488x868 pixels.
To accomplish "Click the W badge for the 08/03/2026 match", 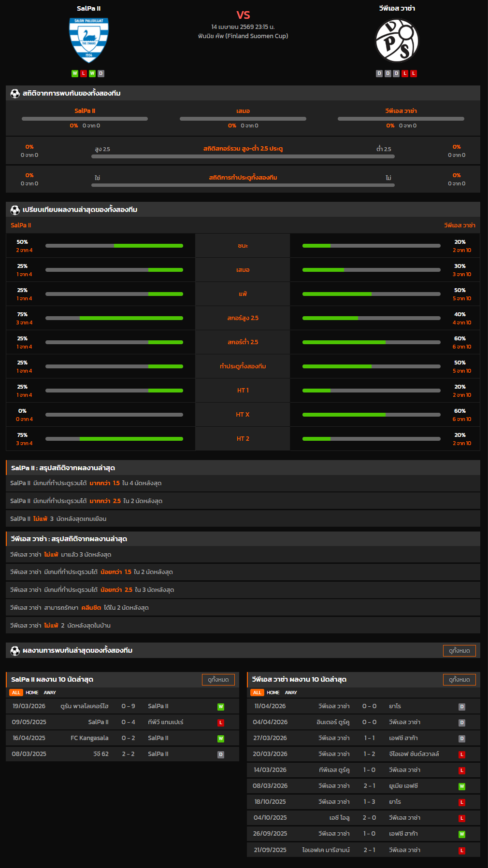I will click(x=462, y=786).
